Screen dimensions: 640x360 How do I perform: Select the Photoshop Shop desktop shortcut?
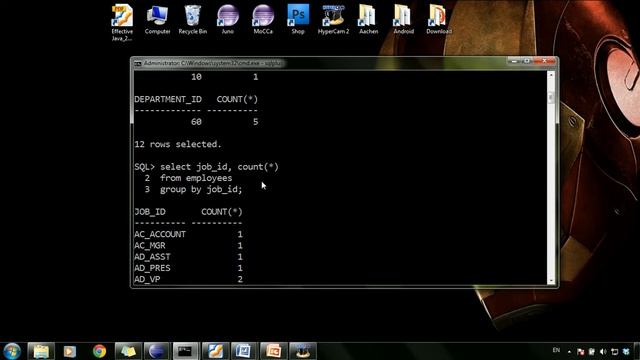pos(298,20)
